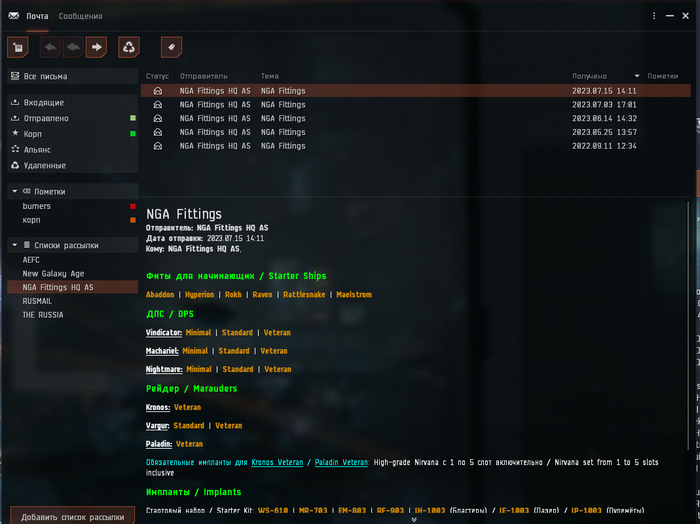Open Rokh starter fit link
Screen dimensions: 700x524
(x=233, y=295)
